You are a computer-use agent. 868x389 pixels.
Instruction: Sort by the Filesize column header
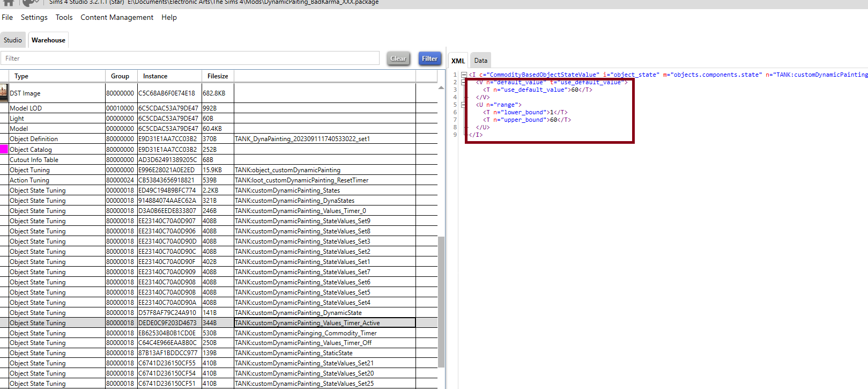point(218,76)
